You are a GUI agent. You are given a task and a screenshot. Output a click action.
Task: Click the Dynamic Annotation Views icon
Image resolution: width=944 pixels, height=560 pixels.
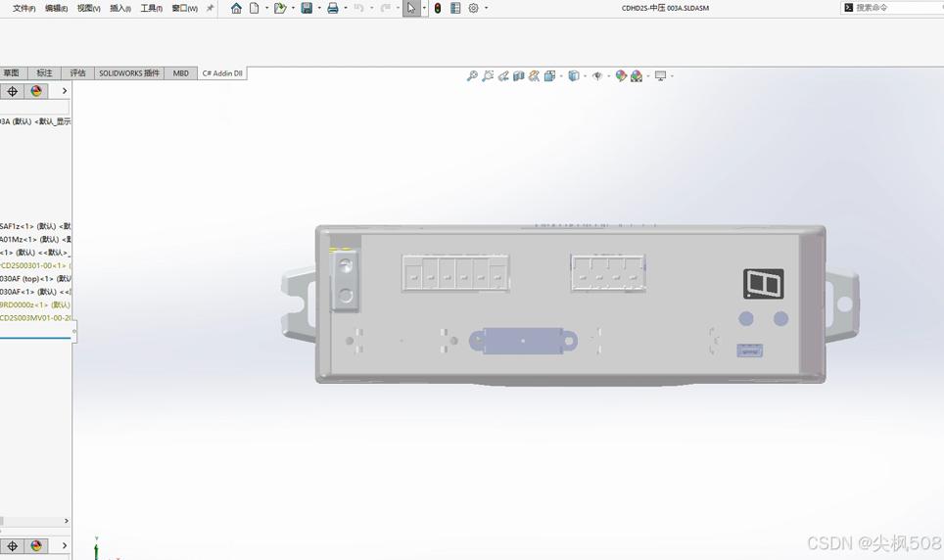(534, 75)
